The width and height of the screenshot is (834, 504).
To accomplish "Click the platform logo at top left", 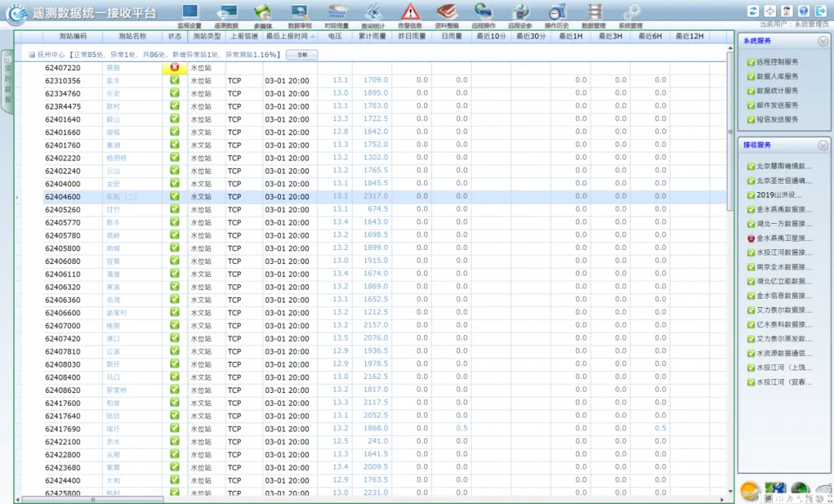I will click(x=16, y=15).
